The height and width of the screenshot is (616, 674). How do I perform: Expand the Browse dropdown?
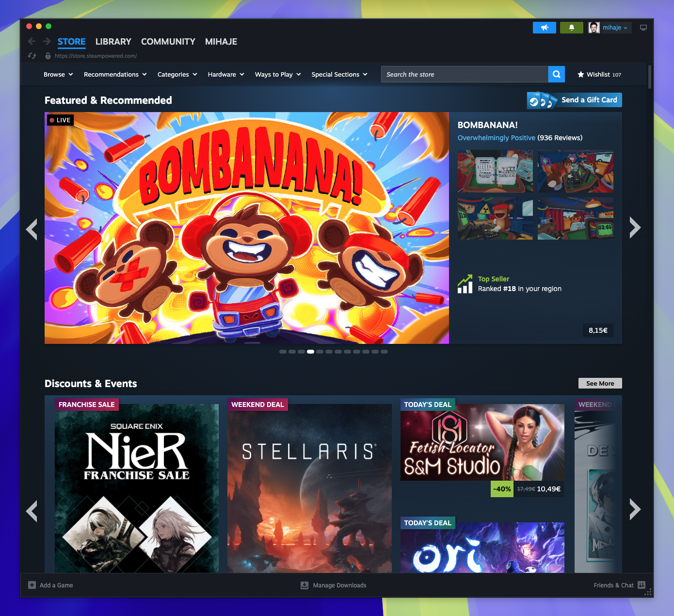58,74
